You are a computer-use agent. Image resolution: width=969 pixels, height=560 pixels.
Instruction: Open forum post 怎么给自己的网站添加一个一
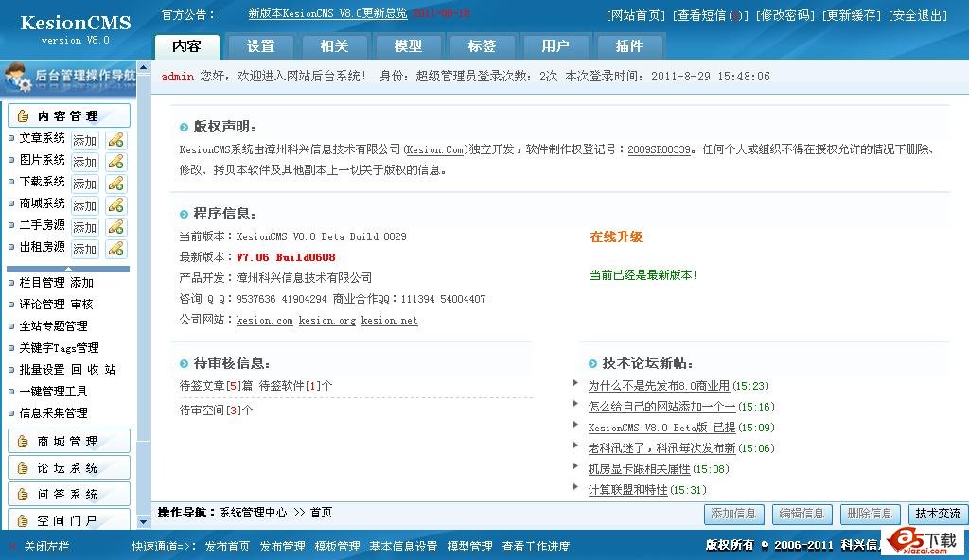pyautogui.click(x=661, y=407)
